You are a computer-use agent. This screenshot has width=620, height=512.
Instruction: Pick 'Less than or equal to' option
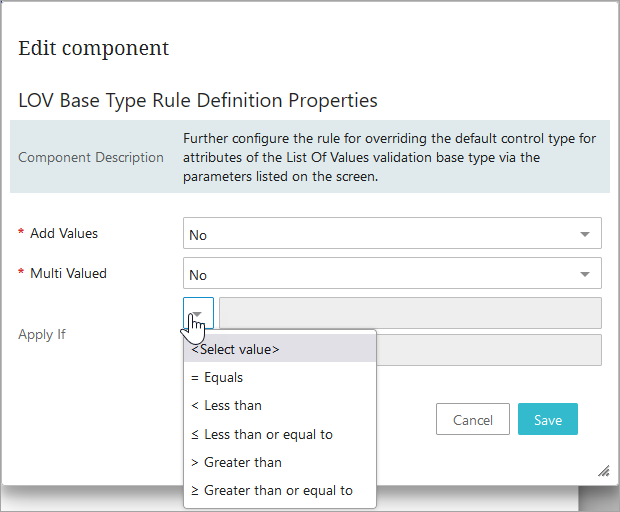pos(280,435)
